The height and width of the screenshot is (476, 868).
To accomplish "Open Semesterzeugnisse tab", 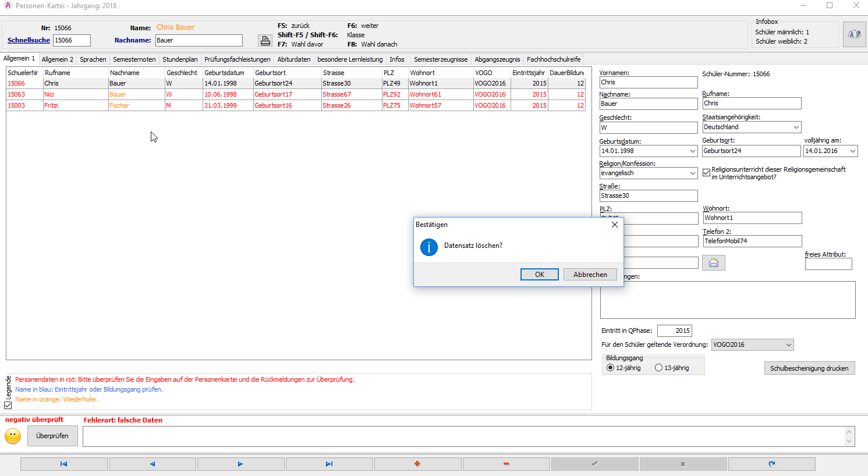I will (x=441, y=59).
